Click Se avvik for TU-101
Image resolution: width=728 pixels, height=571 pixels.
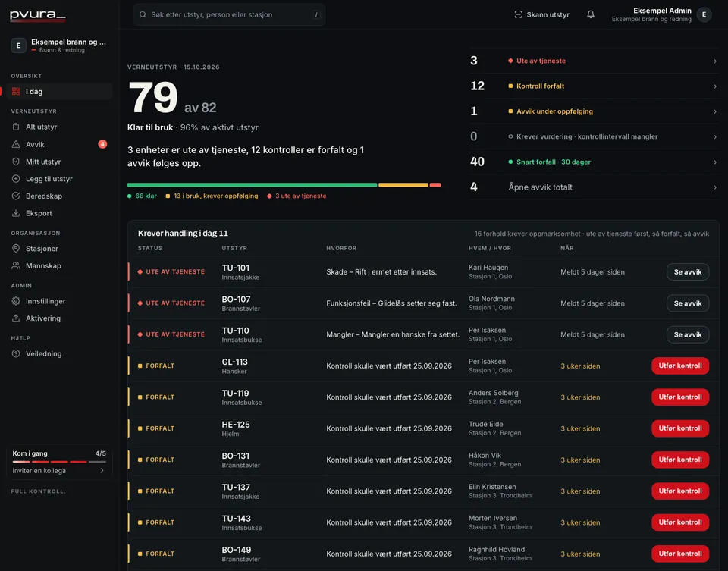tap(688, 272)
